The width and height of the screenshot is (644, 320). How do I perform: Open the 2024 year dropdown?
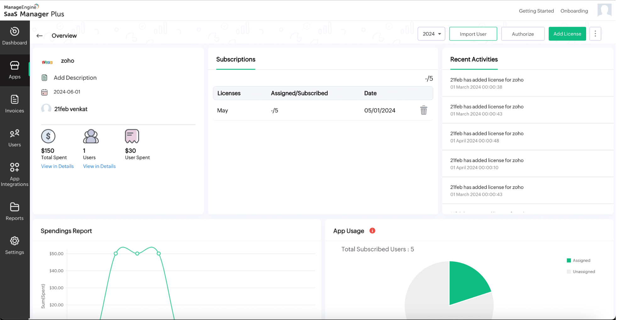[x=431, y=34]
